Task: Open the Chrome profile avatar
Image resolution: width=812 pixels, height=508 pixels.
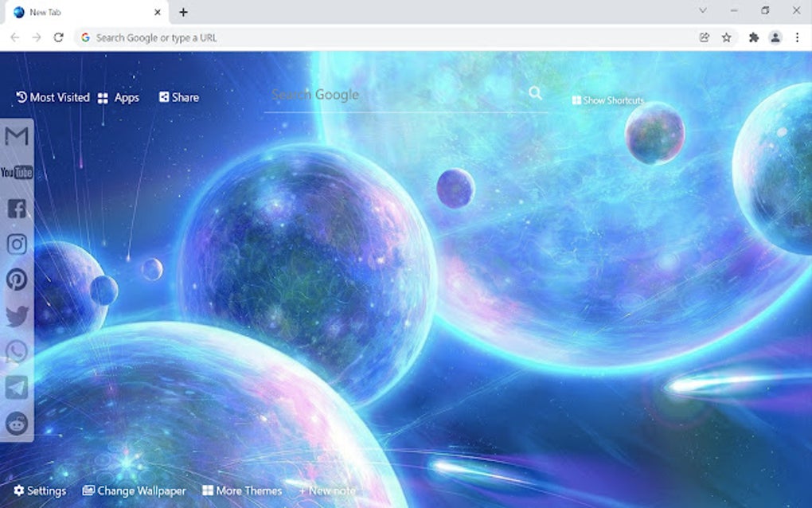Action: coord(775,37)
